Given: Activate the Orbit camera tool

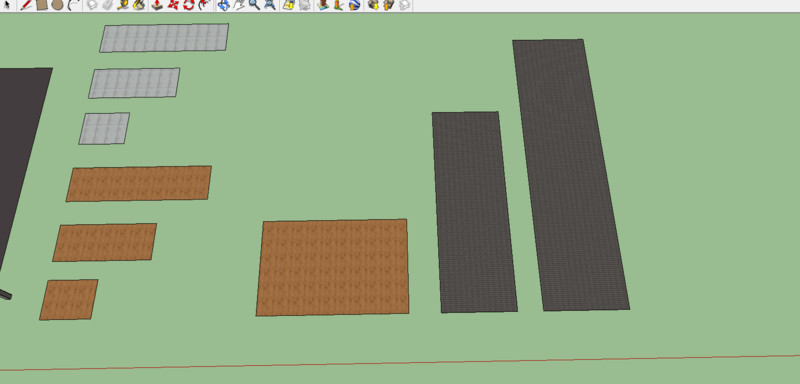Looking at the screenshot, I should (x=223, y=5).
